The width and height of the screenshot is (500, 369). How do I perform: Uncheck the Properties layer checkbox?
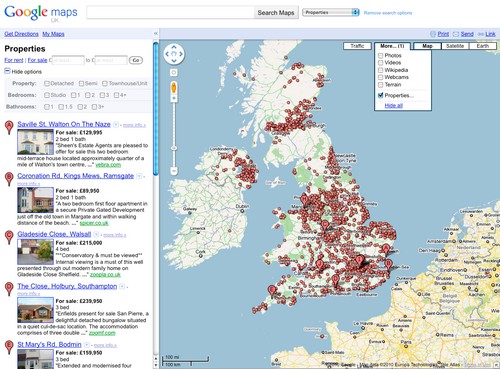coord(381,96)
